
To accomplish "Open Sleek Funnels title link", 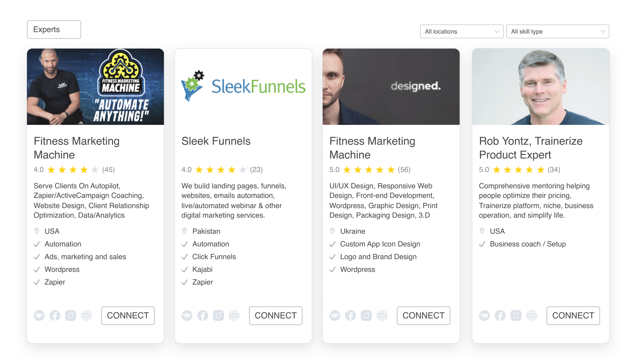I will coord(216,141).
